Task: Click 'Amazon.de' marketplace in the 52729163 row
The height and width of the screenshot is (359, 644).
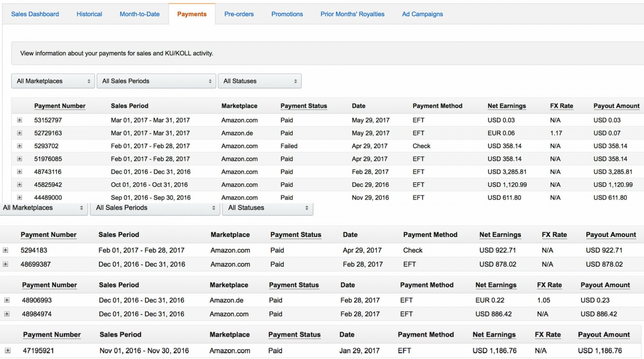Action: click(x=237, y=133)
